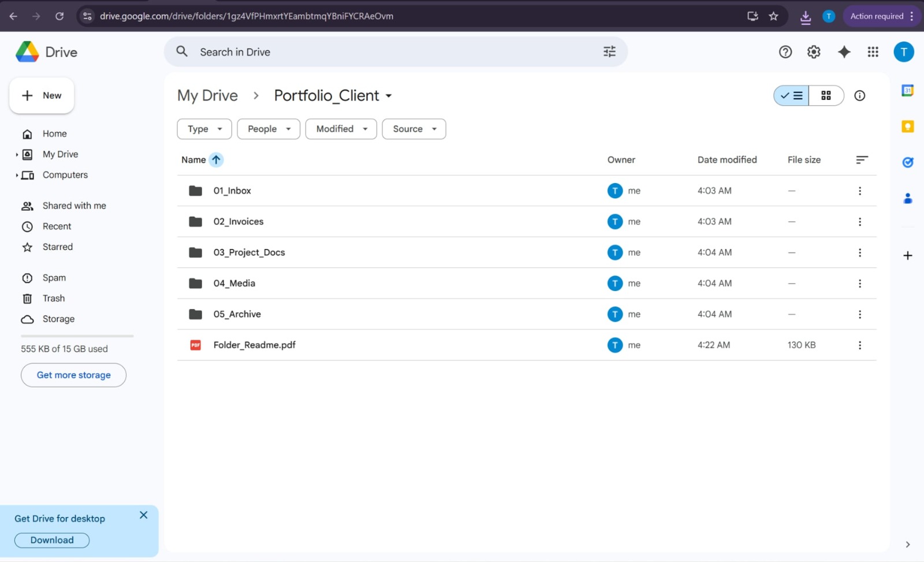Expand My Drive tree in sidebar

pos(17,155)
